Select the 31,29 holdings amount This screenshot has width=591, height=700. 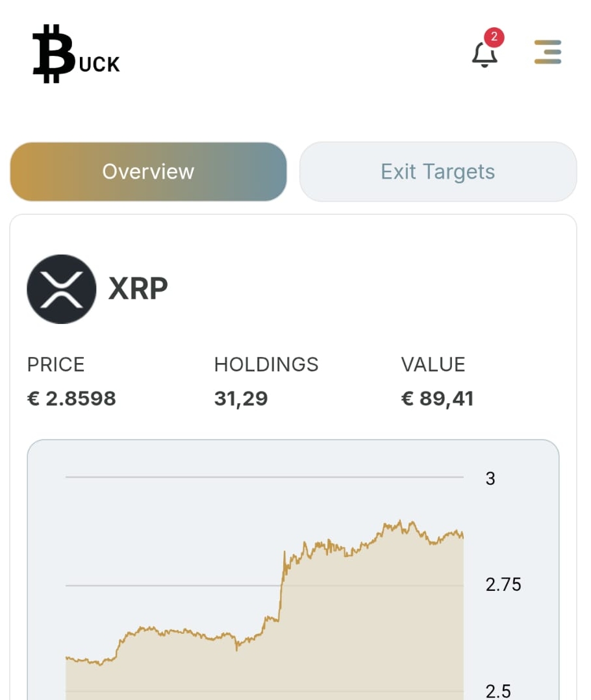coord(241,398)
